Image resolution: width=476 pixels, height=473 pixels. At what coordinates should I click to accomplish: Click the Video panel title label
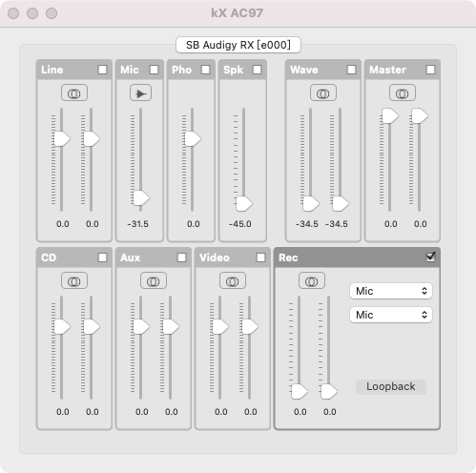pos(215,257)
